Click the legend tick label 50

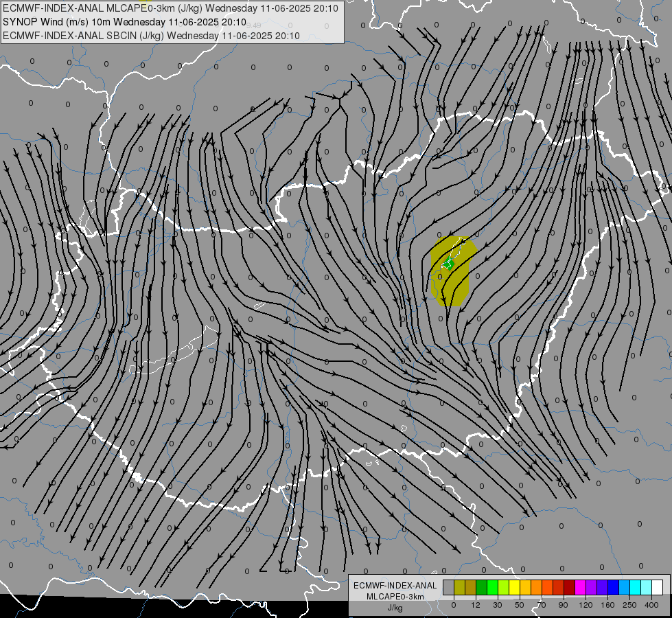click(x=520, y=605)
